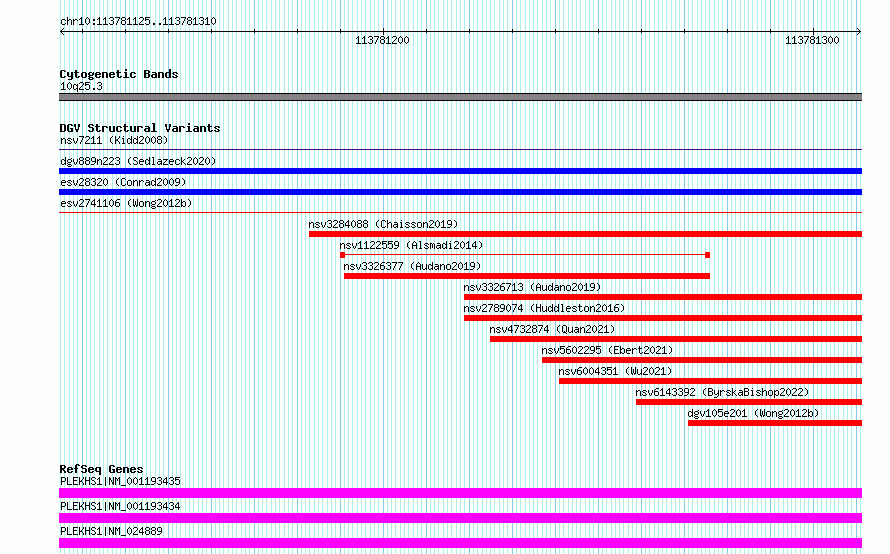Click the 113781300 ruler coordinate
The height and width of the screenshot is (554, 890).
(812, 40)
